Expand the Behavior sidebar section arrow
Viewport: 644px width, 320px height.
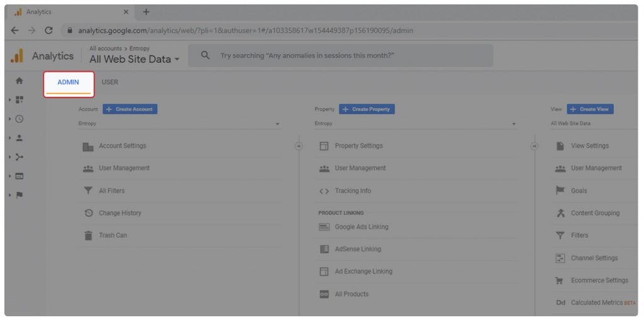[x=10, y=176]
